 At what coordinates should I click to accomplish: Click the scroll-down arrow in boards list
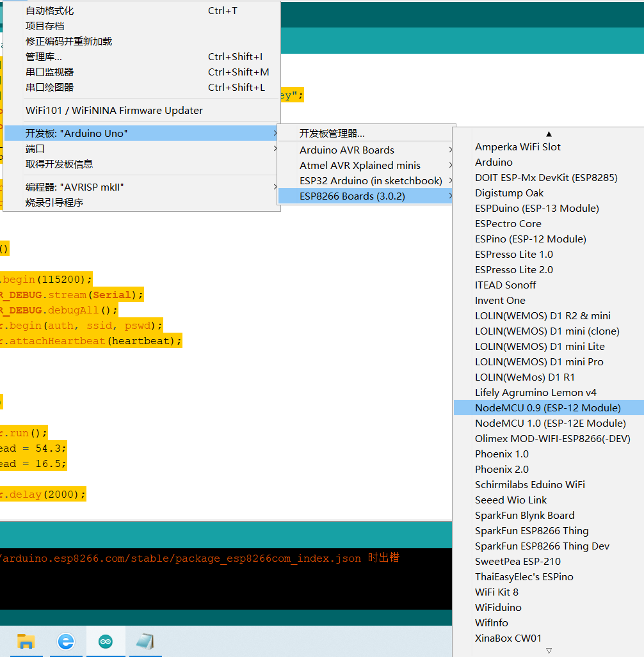coord(549,651)
